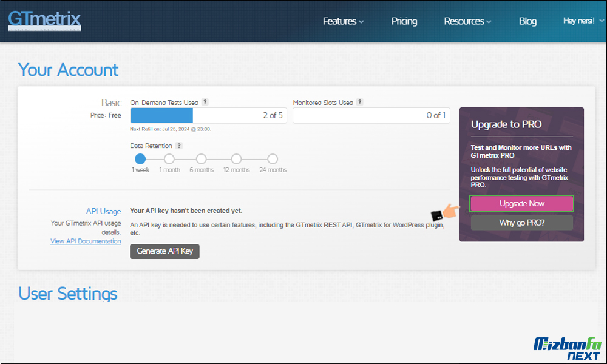The image size is (607, 364).
Task: Click the Next Refill date text
Action: 171,129
